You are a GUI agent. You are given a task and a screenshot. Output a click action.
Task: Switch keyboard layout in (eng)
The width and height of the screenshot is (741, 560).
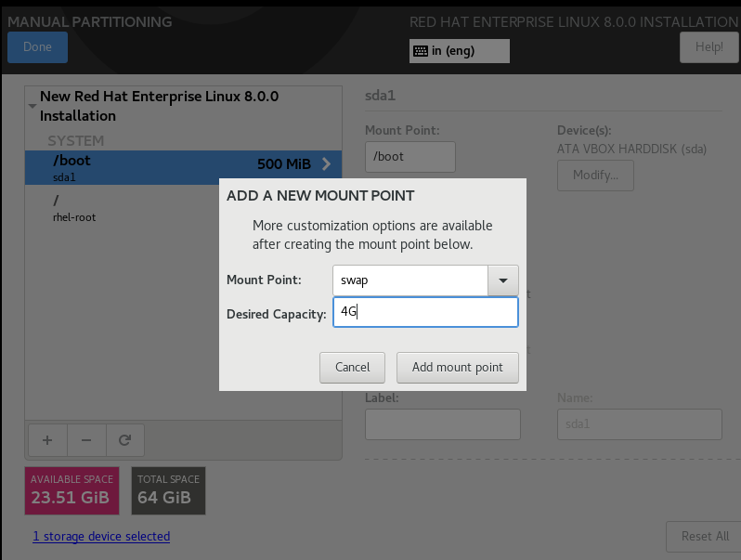click(x=460, y=51)
